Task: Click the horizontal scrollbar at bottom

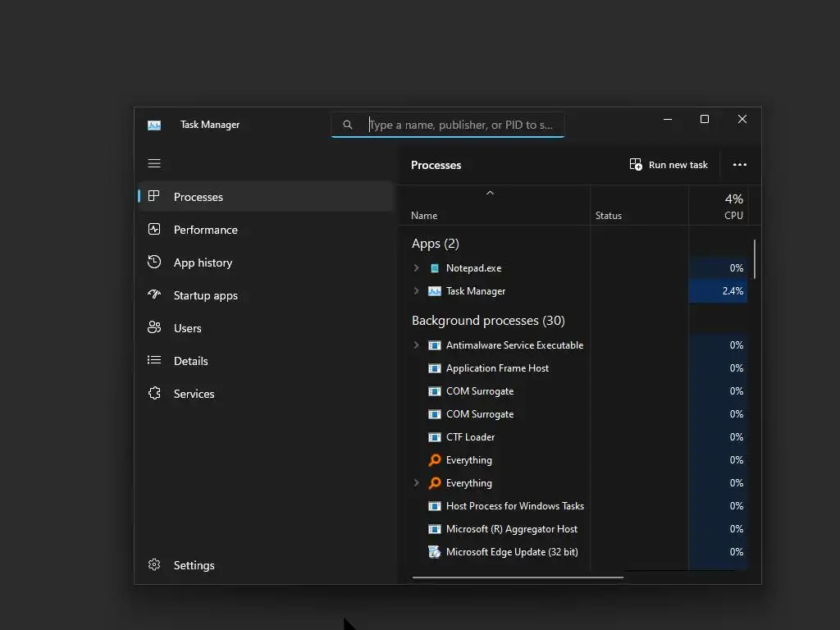Action: (518, 577)
